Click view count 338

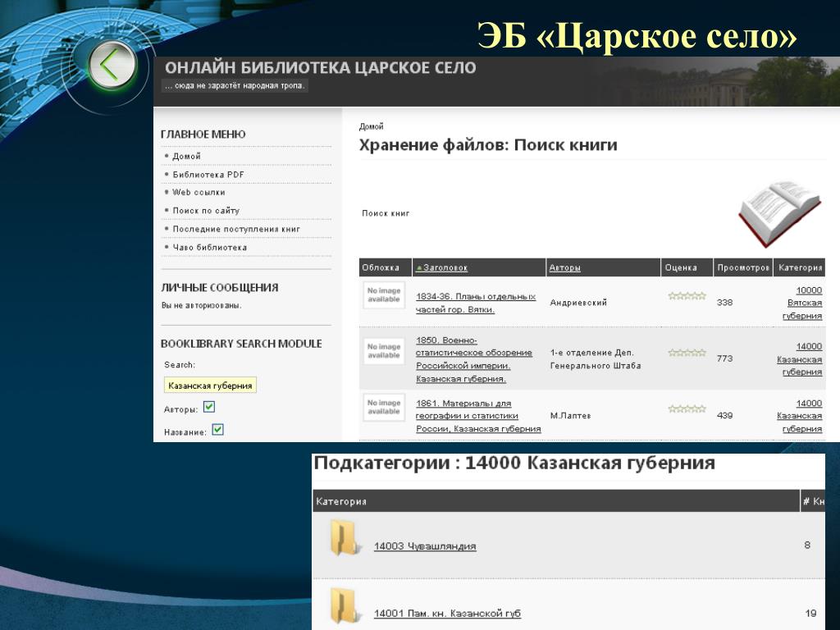point(725,302)
